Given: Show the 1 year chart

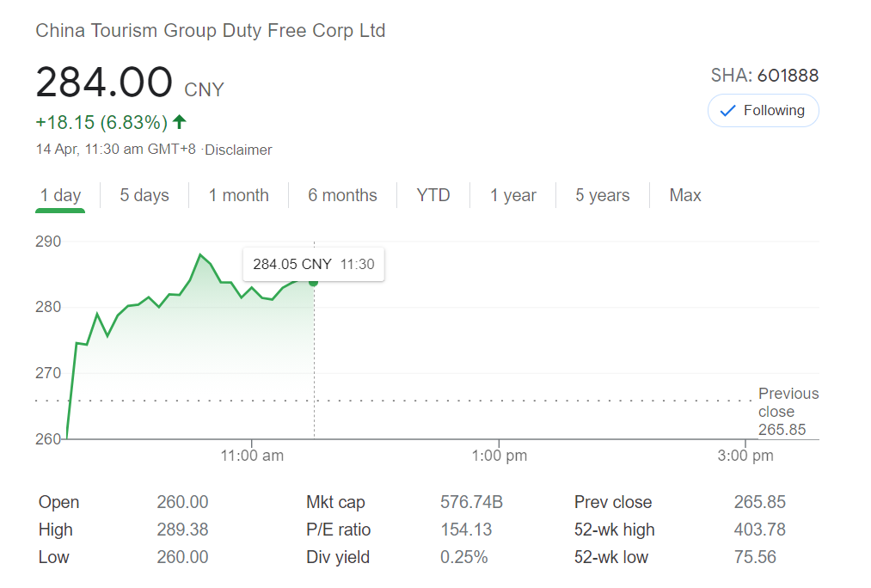Looking at the screenshot, I should point(512,195).
